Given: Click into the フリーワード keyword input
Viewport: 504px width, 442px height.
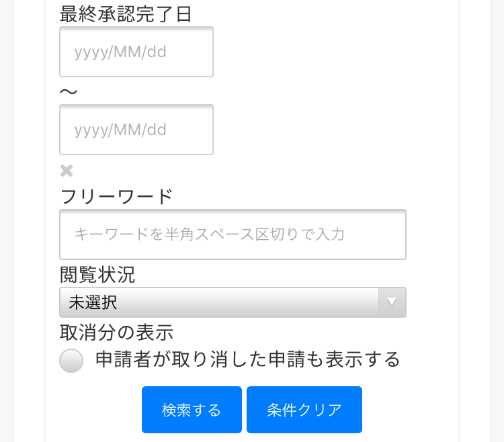Looking at the screenshot, I should [233, 234].
